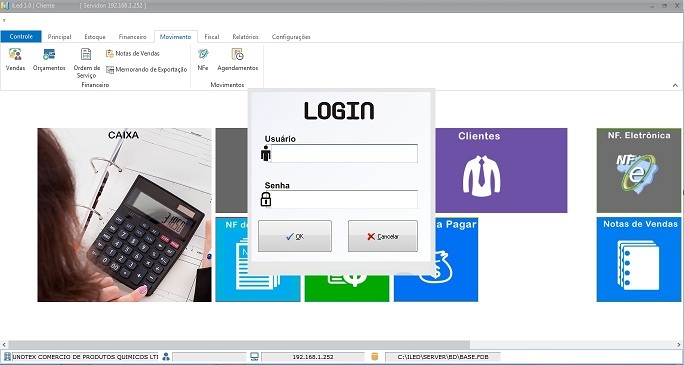Open the Vendas ribbon icon
The image size is (684, 365).
tap(15, 60)
